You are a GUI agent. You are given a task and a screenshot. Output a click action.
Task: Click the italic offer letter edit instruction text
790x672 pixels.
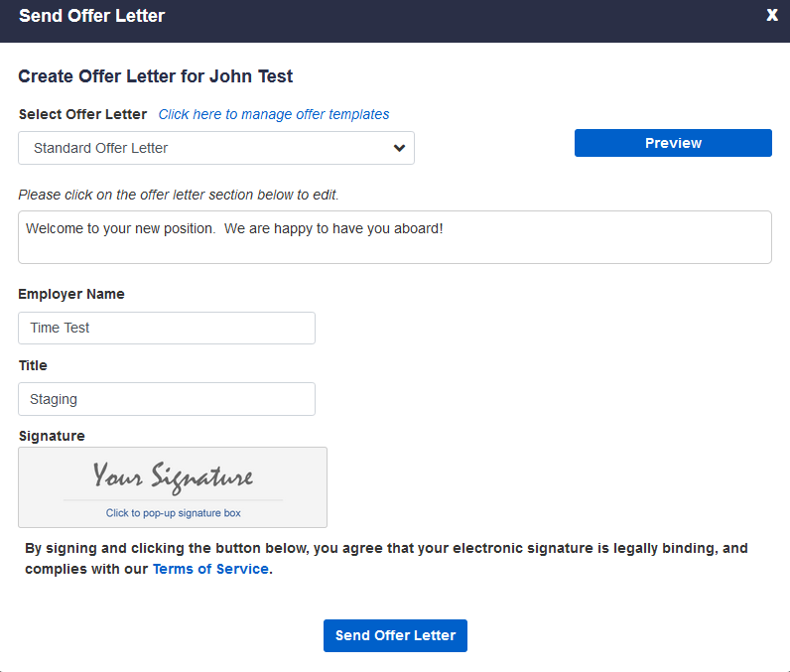tap(179, 195)
